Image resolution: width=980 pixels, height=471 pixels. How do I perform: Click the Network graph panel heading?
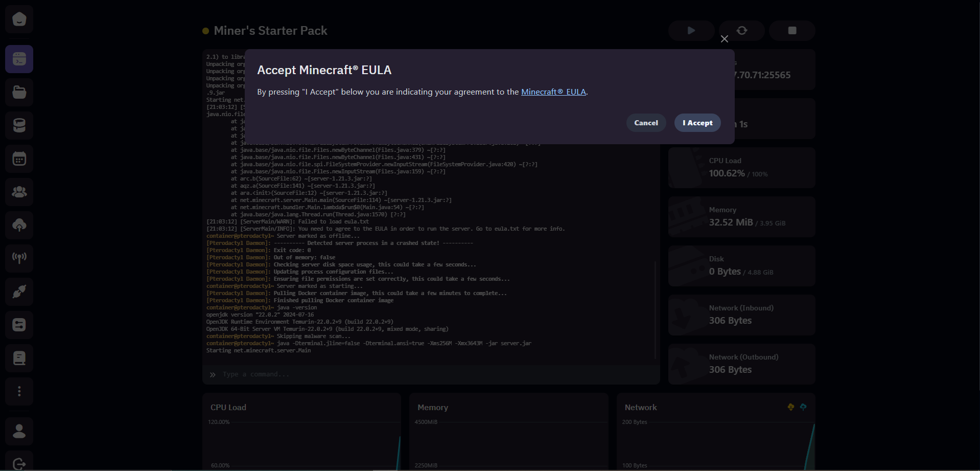point(641,408)
